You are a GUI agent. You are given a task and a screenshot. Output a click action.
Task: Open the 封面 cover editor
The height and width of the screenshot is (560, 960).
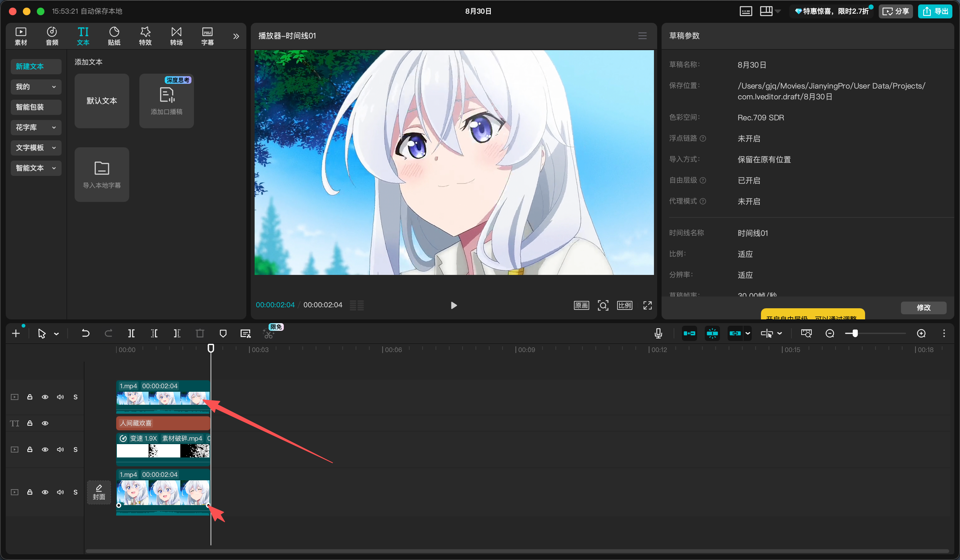tap(99, 492)
